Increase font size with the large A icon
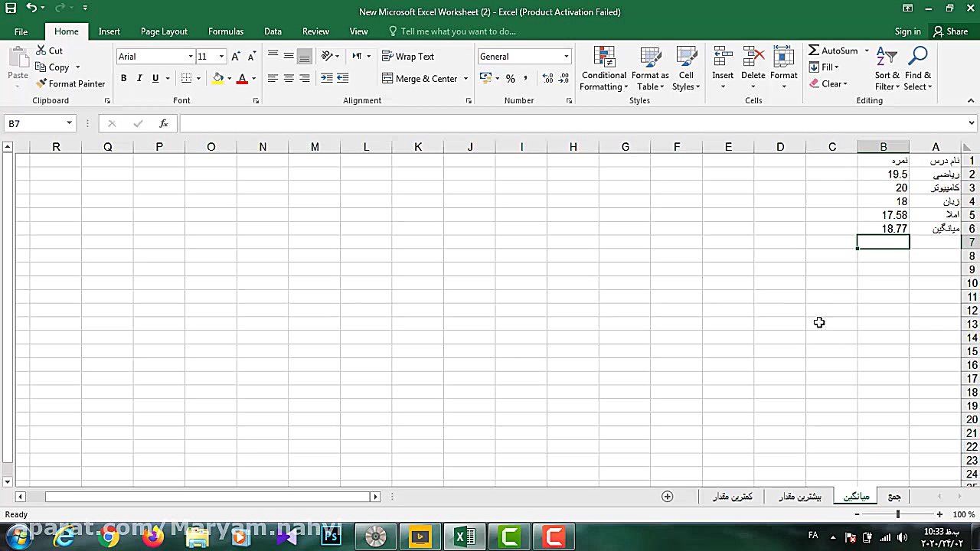 pos(236,56)
